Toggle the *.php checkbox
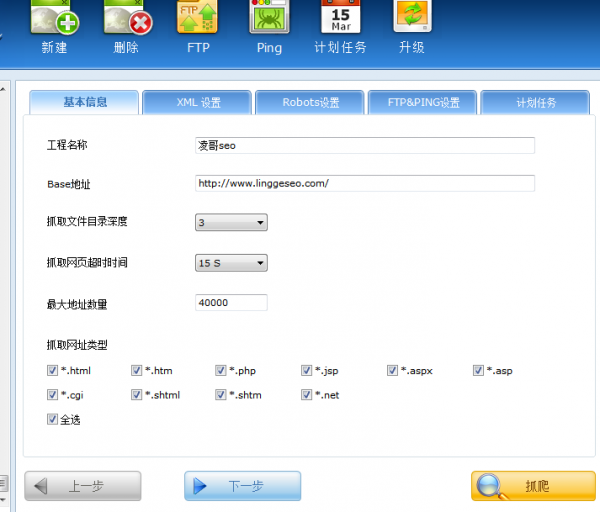The height and width of the screenshot is (512, 600). click(x=221, y=371)
